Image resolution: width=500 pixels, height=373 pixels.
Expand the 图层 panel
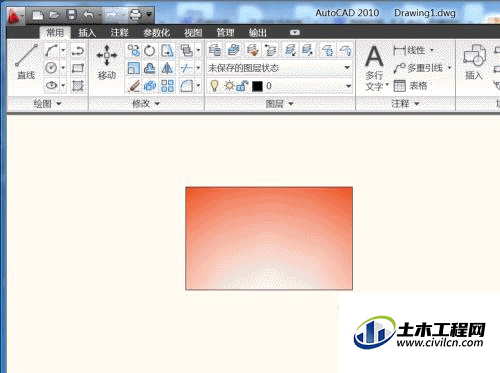tap(280, 104)
